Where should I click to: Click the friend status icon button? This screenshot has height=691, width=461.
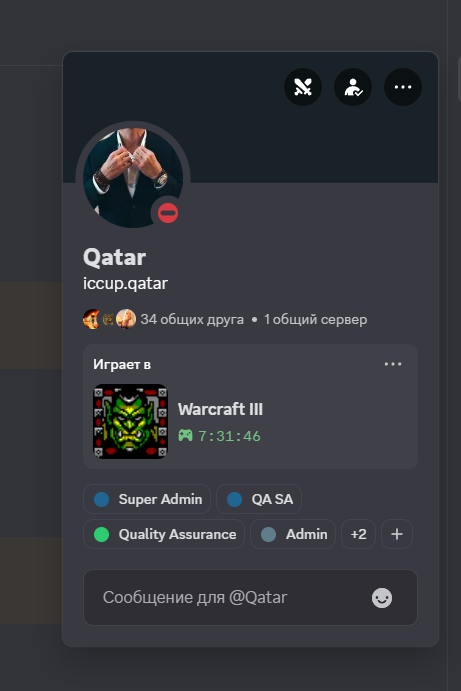click(353, 87)
